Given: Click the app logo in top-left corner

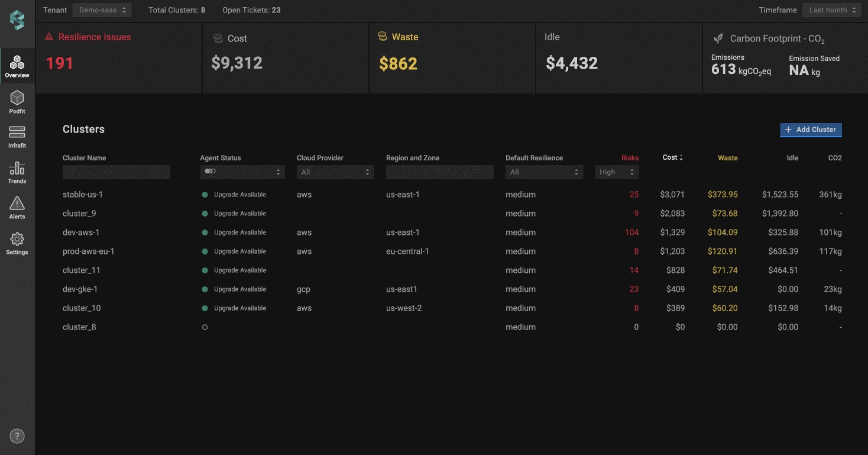Looking at the screenshot, I should (x=17, y=20).
